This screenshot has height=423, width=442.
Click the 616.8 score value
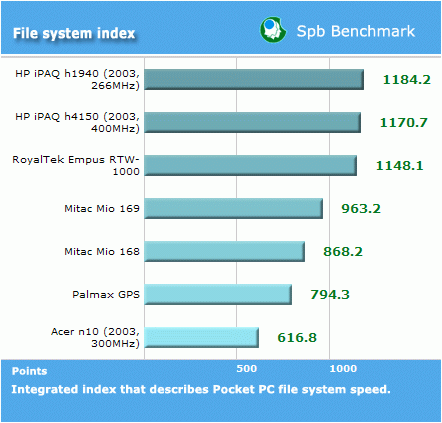coord(297,338)
